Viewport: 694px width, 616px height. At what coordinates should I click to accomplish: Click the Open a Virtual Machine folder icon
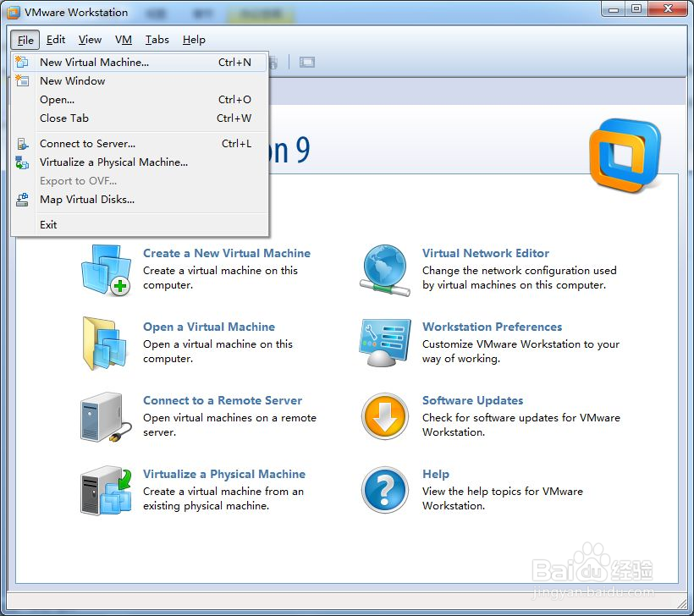click(x=105, y=344)
